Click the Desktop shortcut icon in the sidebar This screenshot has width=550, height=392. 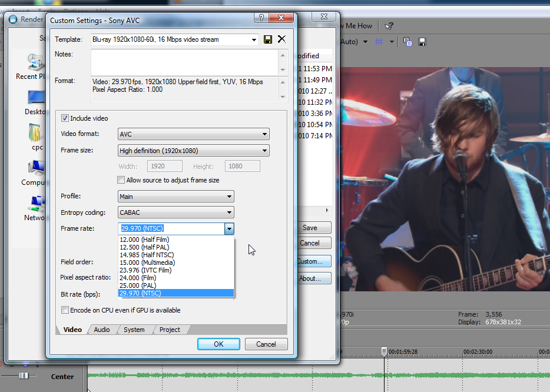pyautogui.click(x=36, y=98)
